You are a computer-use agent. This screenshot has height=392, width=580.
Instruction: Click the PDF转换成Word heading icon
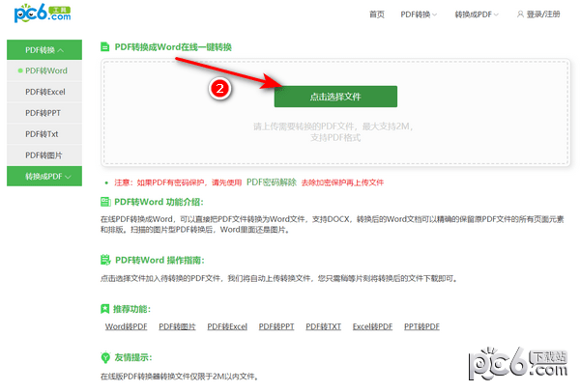(105, 46)
